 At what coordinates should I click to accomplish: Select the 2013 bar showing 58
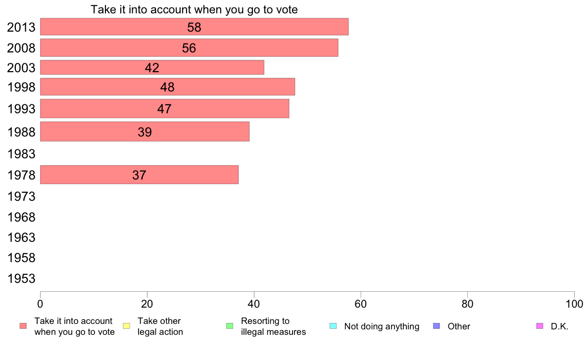coord(194,27)
